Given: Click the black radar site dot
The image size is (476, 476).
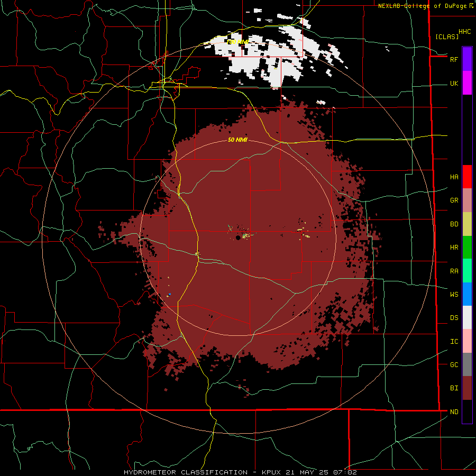Looking at the screenshot, I should tap(238, 237).
